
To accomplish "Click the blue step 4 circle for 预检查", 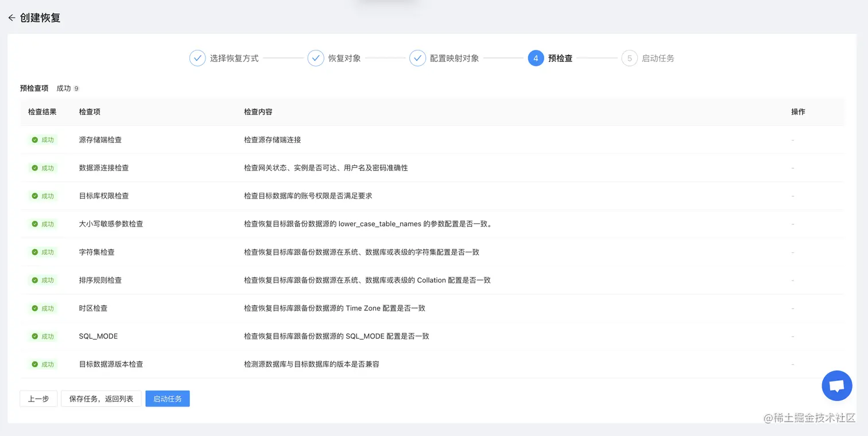I will [x=535, y=58].
